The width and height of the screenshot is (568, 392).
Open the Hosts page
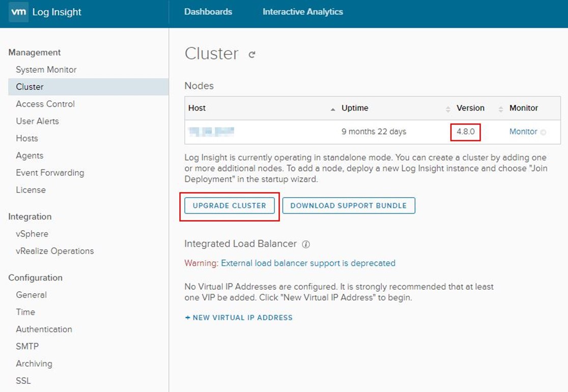[x=27, y=138]
